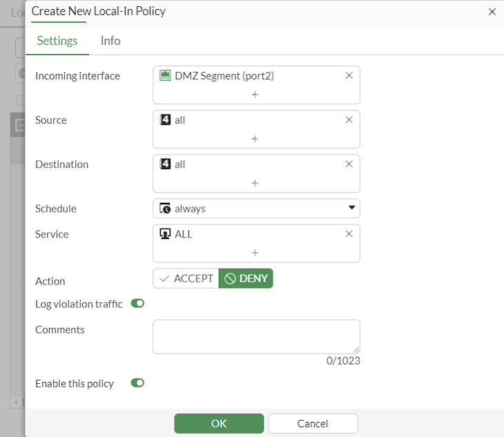Click into the Comments text box
The image size is (504, 437).
pyautogui.click(x=256, y=336)
